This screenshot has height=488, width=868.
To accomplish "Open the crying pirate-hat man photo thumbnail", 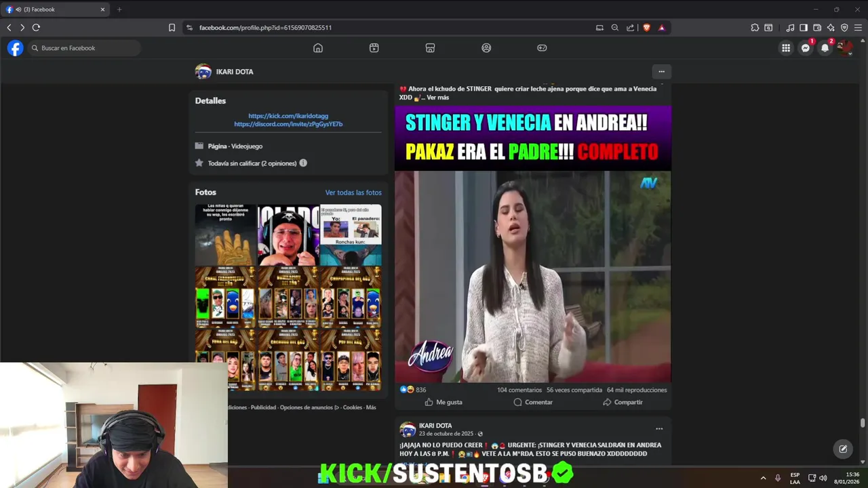I will coord(288,235).
